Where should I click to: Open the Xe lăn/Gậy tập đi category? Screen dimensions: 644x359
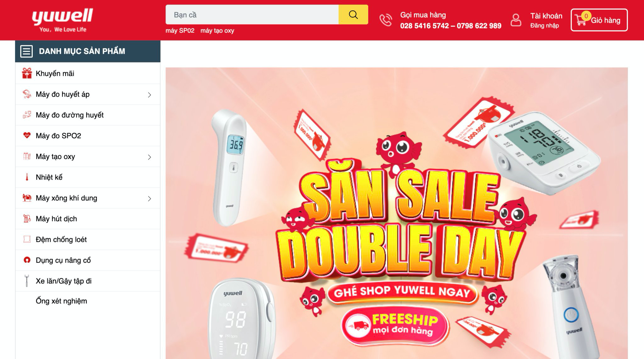coord(88,281)
